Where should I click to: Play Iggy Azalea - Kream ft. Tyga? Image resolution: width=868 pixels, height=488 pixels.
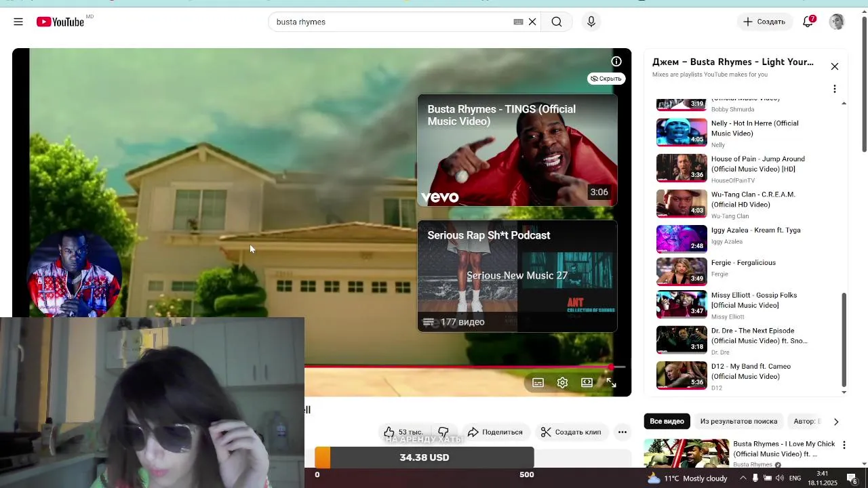[x=749, y=239]
